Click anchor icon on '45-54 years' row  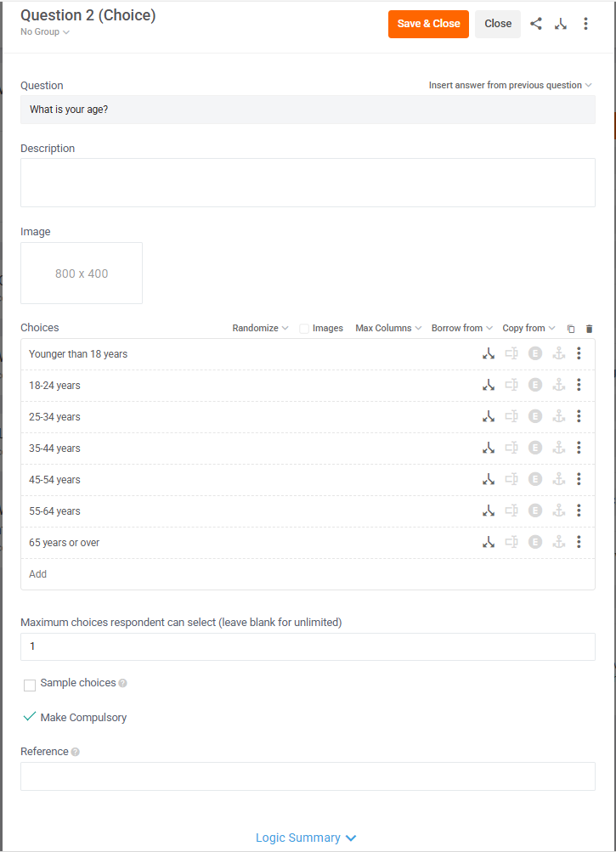click(x=559, y=480)
